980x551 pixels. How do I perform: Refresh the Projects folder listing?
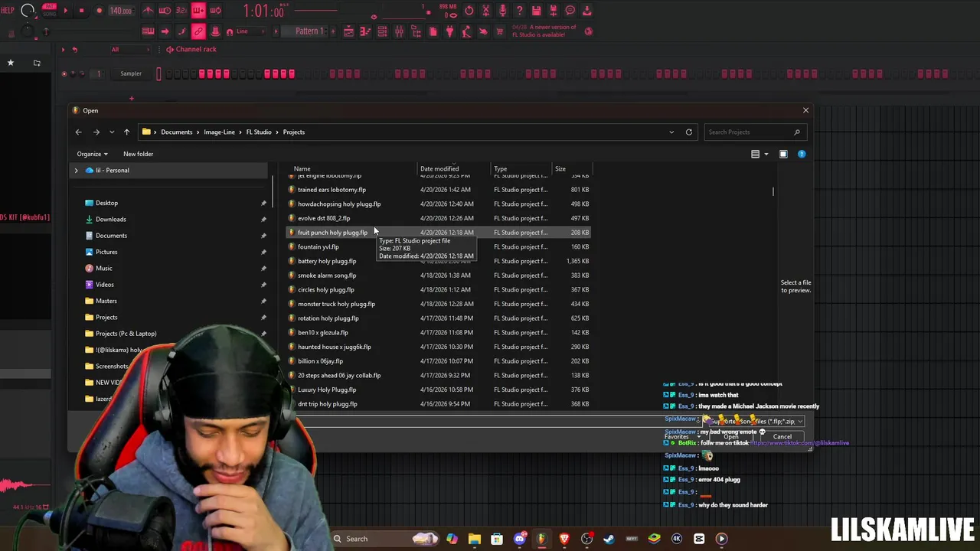click(689, 132)
